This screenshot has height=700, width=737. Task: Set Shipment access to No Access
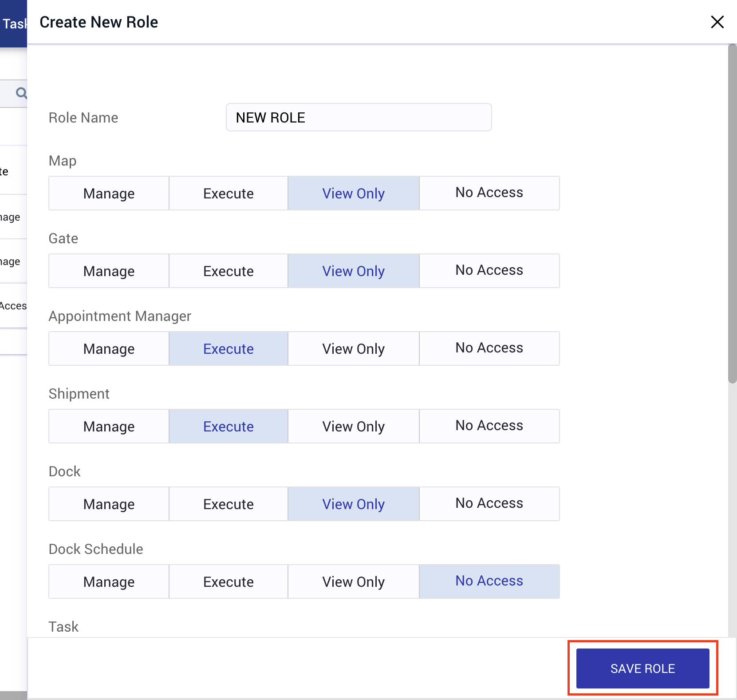coord(489,426)
